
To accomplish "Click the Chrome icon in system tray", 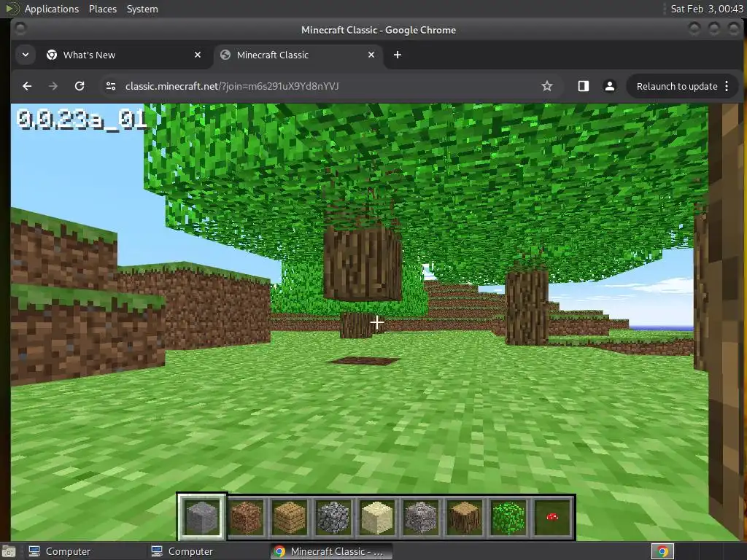I will (x=662, y=551).
